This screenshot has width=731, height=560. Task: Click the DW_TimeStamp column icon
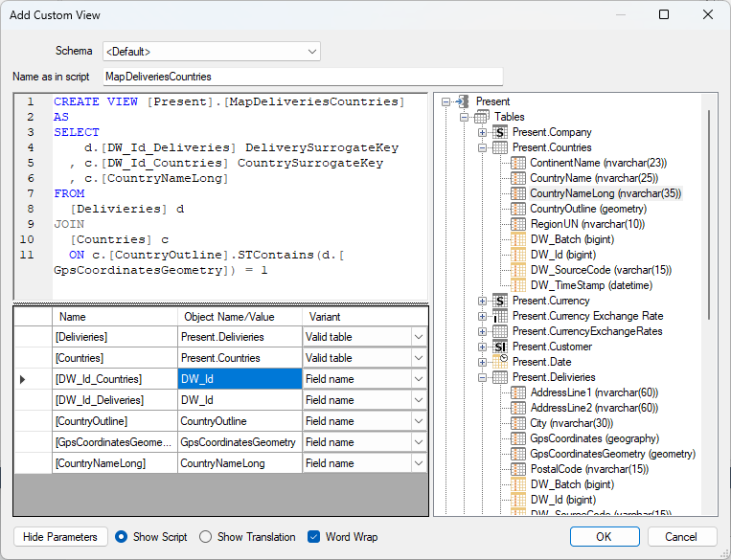click(518, 285)
